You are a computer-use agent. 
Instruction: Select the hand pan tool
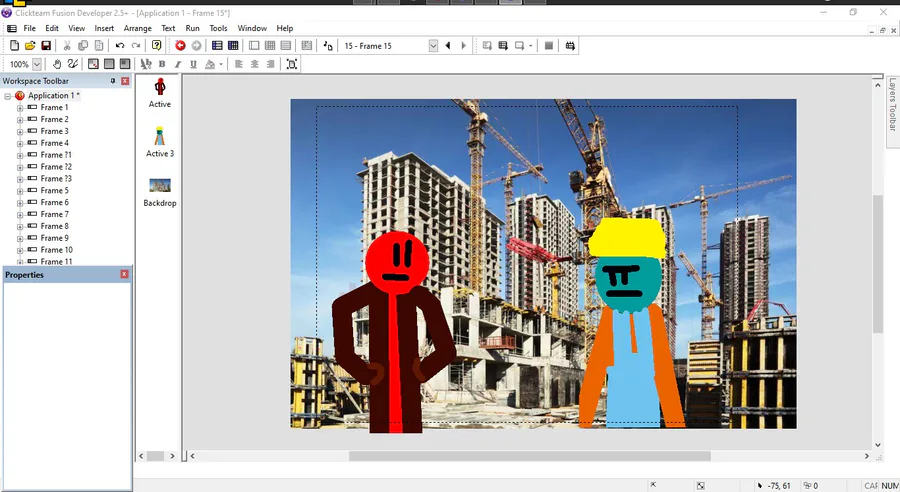[57, 64]
